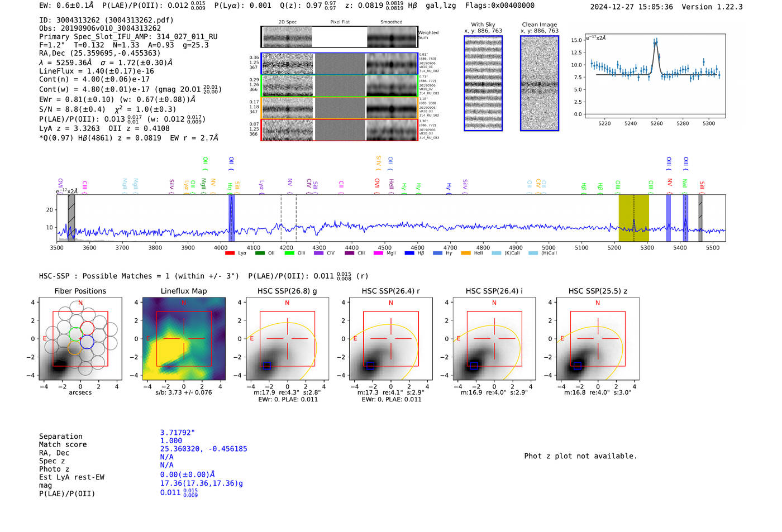The height and width of the screenshot is (532, 782).
Task: Open the Lineflux Map thumbnail
Action: click(184, 339)
